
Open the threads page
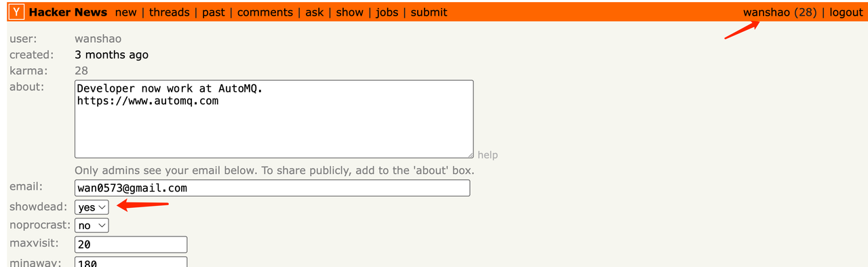pyautogui.click(x=170, y=12)
